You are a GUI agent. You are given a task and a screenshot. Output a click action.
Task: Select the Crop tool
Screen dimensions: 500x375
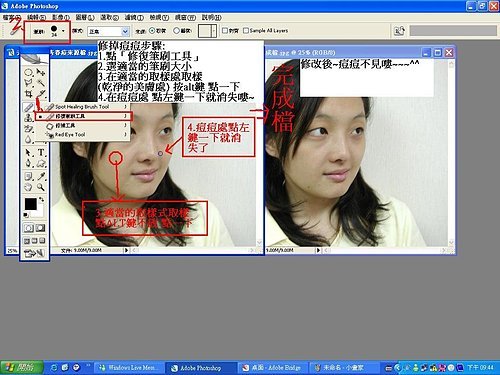point(29,94)
